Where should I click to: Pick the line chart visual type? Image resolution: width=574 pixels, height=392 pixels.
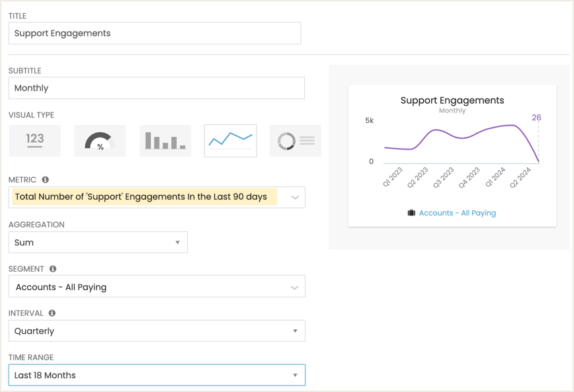(230, 141)
